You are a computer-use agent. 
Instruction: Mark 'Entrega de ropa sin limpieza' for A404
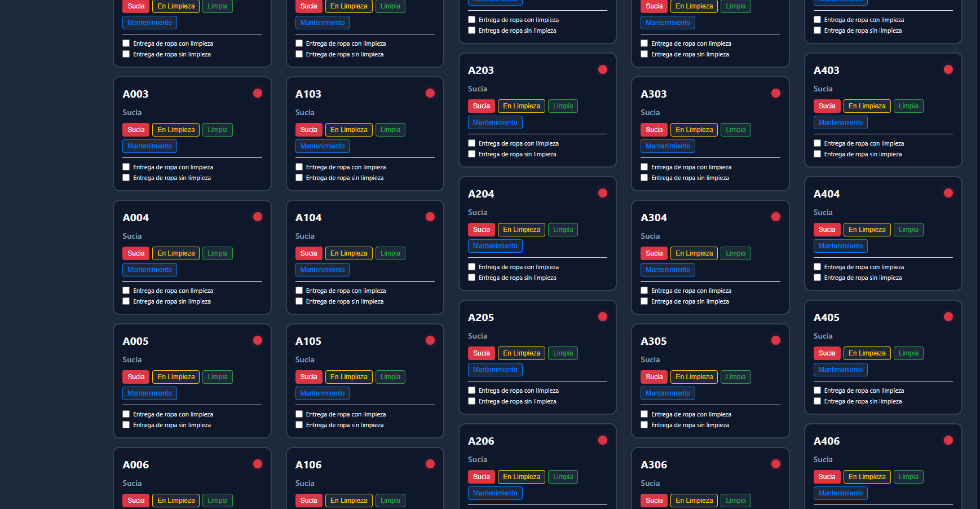[818, 278]
